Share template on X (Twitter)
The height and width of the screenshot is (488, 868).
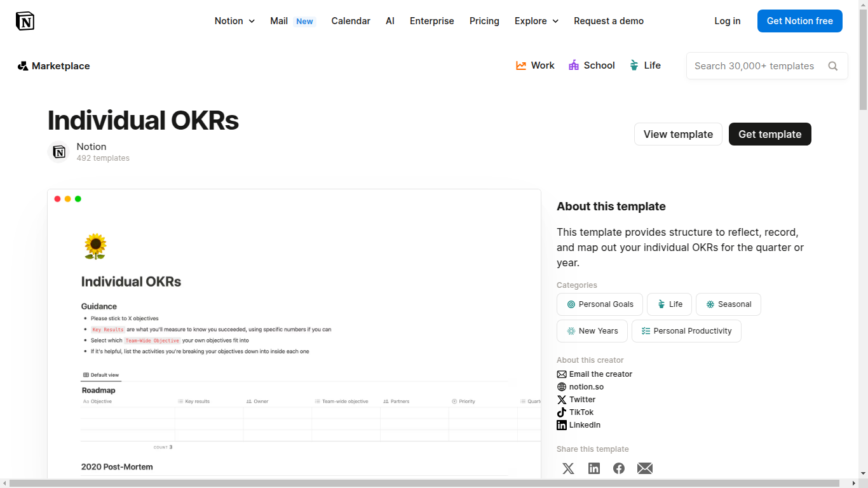pos(568,468)
